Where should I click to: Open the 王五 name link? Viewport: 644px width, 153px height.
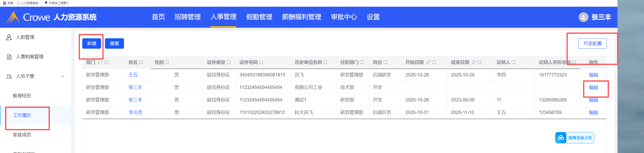point(133,75)
